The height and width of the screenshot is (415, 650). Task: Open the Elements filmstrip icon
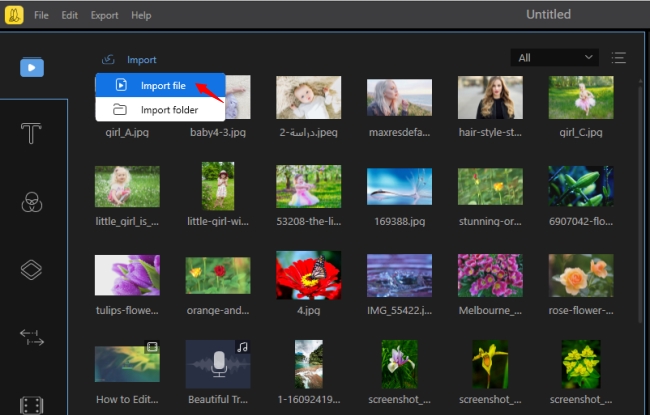pos(32,403)
